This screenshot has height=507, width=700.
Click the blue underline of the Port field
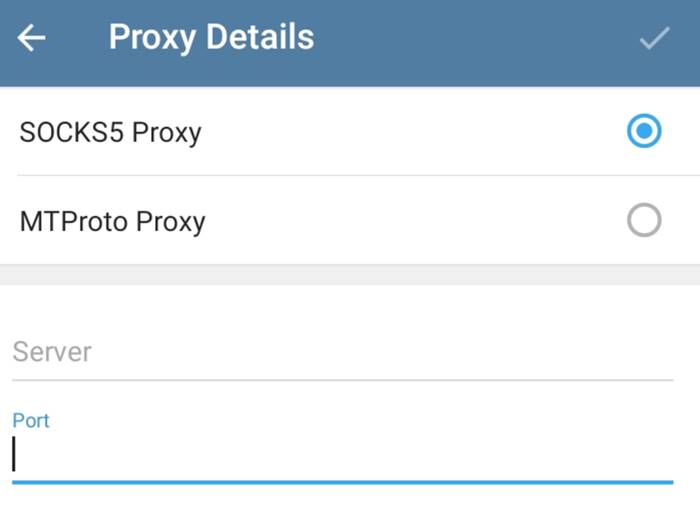[x=342, y=482]
